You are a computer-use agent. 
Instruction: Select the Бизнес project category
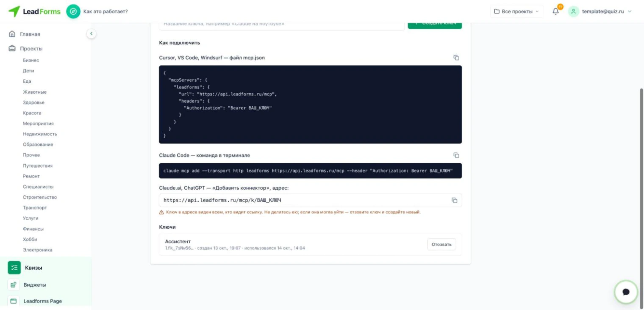tap(31, 60)
